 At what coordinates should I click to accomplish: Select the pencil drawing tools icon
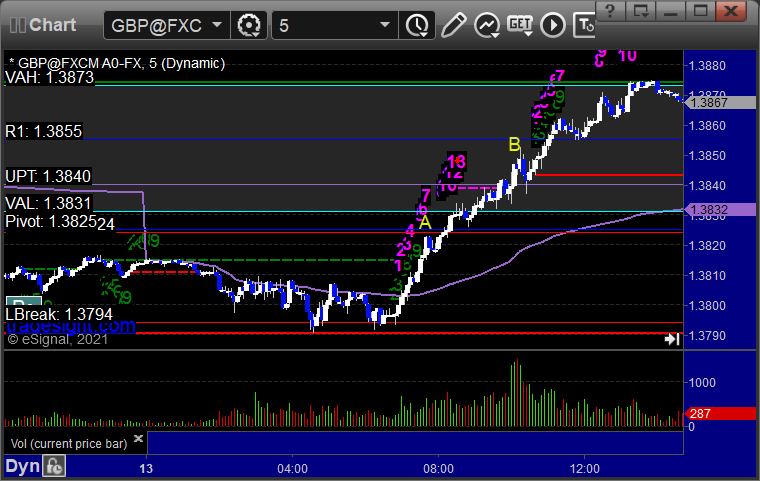453,25
